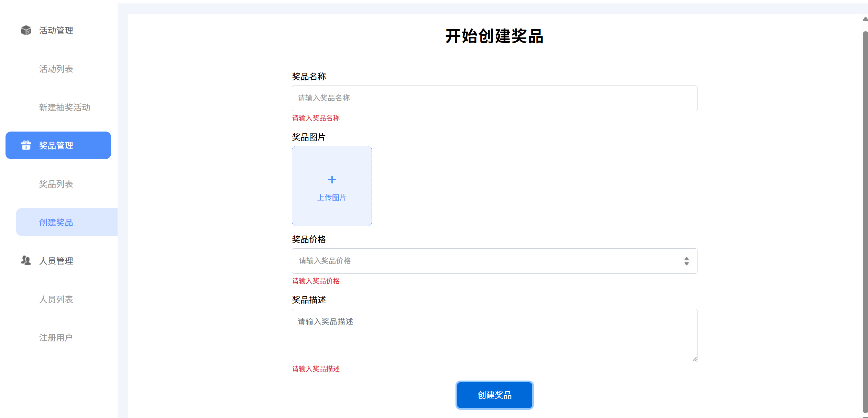Screen dimensions: 868x418
Task: Open 活动列表 in the sidebar
Action: [x=56, y=69]
